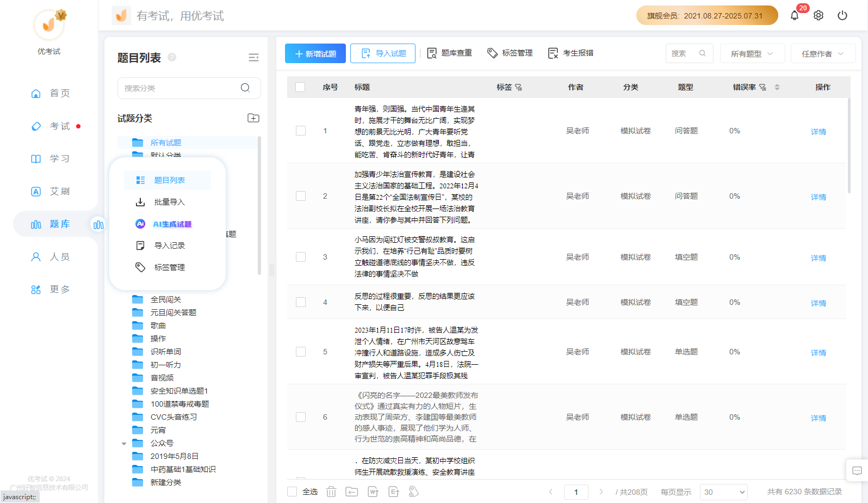The height and width of the screenshot is (503, 868).
Task: Open 详情 link for row 6
Action: point(819,418)
